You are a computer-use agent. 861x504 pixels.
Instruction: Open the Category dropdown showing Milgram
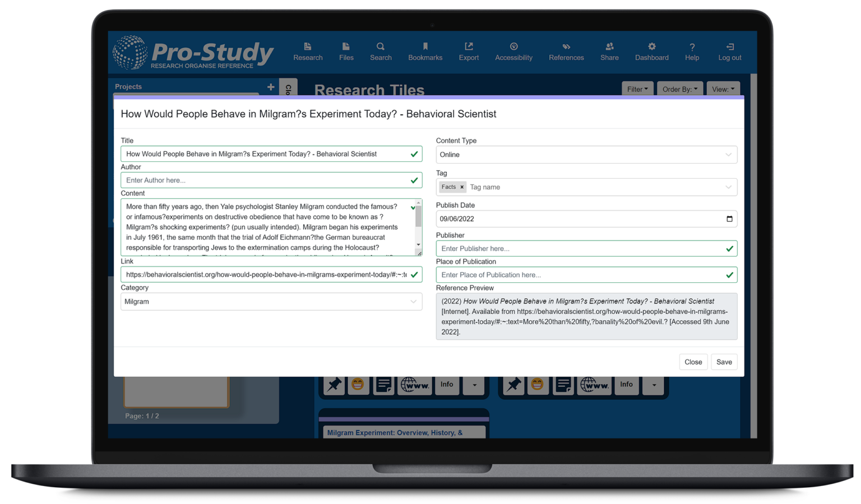coord(271,301)
